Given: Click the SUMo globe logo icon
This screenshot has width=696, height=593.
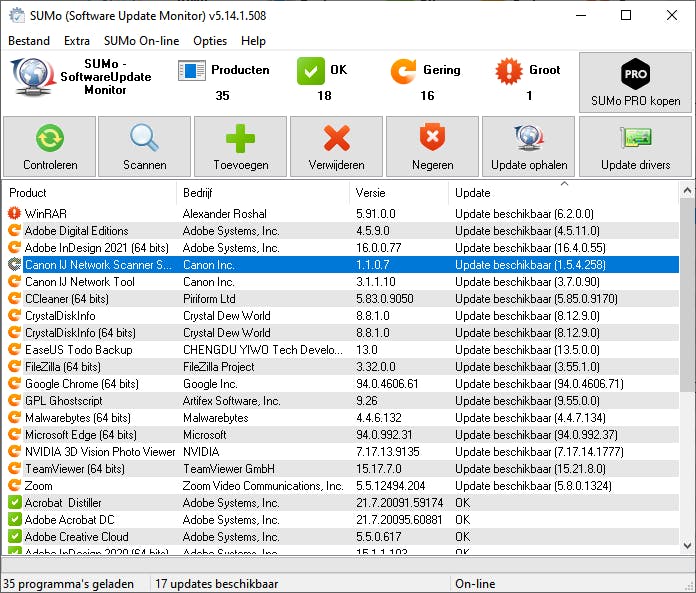Looking at the screenshot, I should pyautogui.click(x=32, y=77).
